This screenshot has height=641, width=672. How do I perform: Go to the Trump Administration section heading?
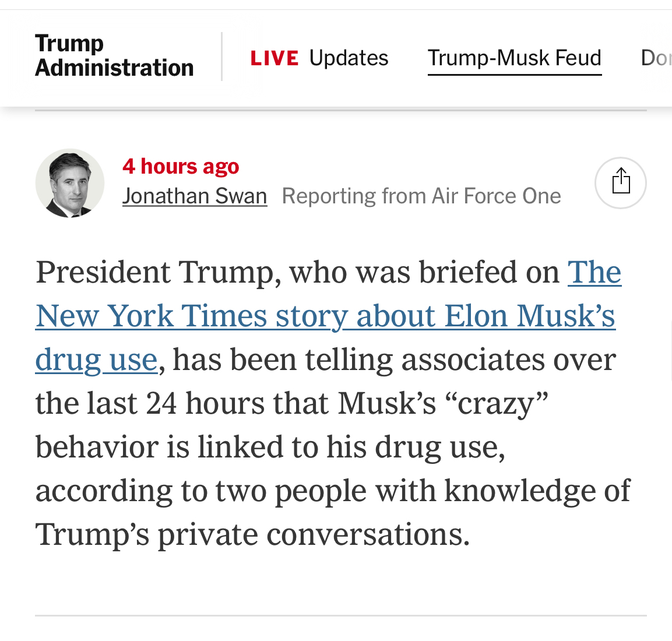[x=114, y=56]
